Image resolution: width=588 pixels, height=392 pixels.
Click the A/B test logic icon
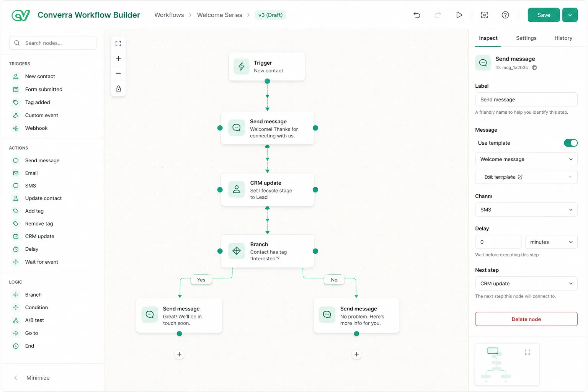[x=16, y=320]
